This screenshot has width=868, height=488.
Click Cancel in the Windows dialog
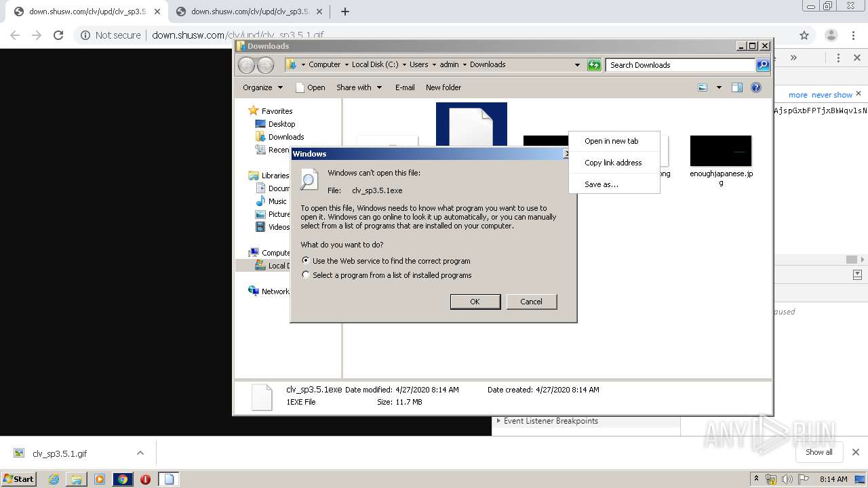tap(531, 302)
